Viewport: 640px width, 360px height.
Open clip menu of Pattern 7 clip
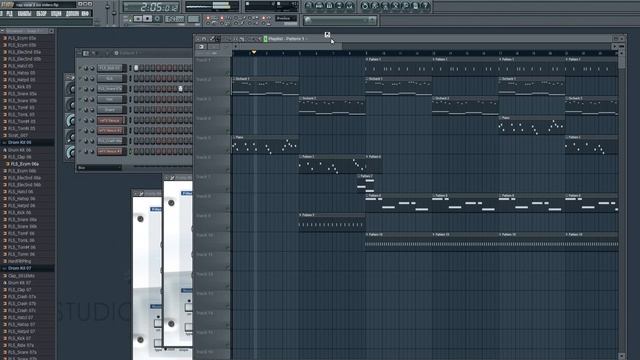[360, 176]
